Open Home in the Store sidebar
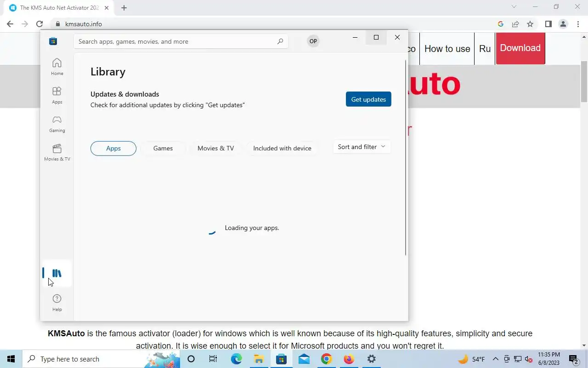 point(57,67)
